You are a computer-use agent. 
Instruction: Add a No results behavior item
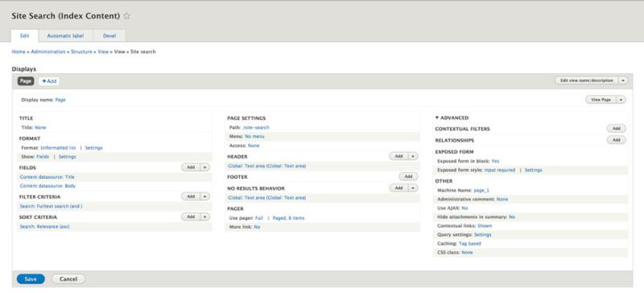(x=398, y=188)
